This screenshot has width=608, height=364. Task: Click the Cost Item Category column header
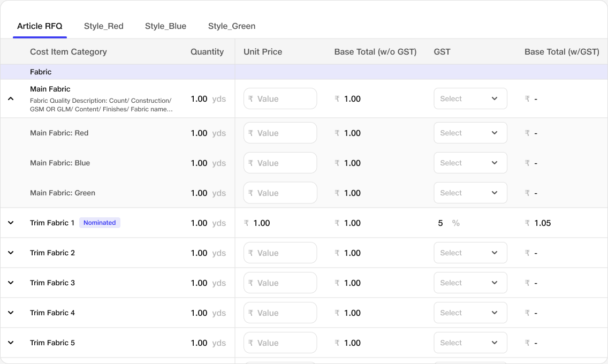(x=69, y=51)
